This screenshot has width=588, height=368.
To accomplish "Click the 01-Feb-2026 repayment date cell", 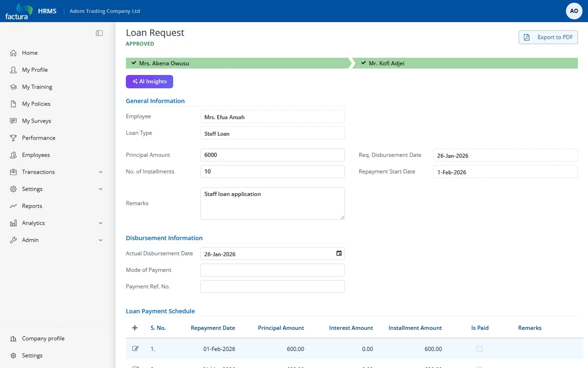I will click(219, 349).
